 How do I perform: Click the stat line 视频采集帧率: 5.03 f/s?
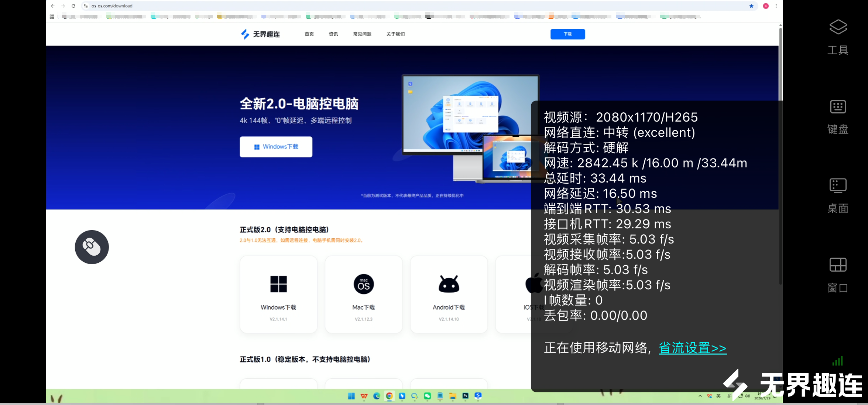(x=609, y=239)
